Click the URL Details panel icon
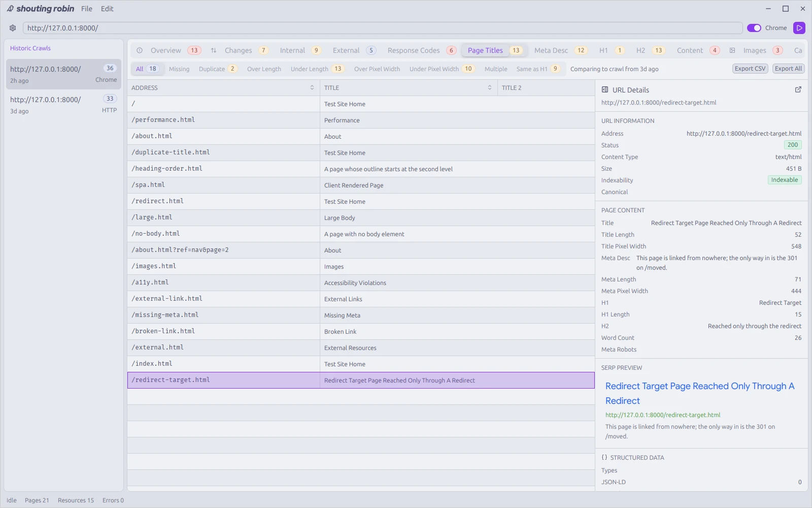 pyautogui.click(x=605, y=89)
